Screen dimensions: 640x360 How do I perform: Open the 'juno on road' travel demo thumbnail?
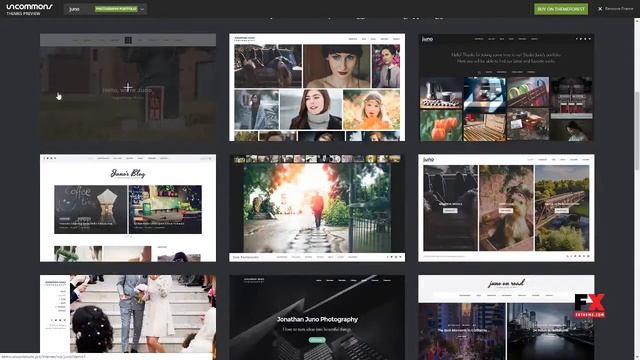(x=506, y=317)
